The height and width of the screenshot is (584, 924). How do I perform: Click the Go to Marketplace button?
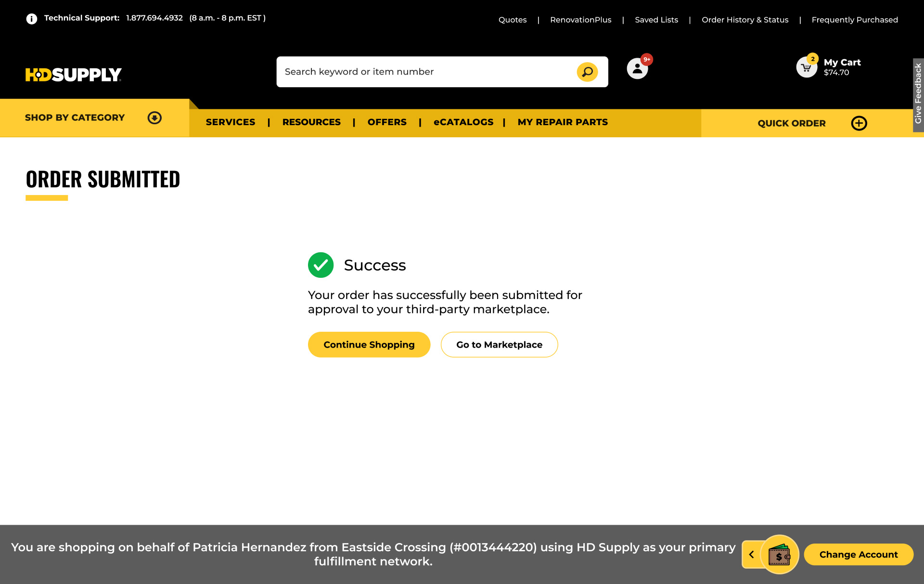(499, 345)
